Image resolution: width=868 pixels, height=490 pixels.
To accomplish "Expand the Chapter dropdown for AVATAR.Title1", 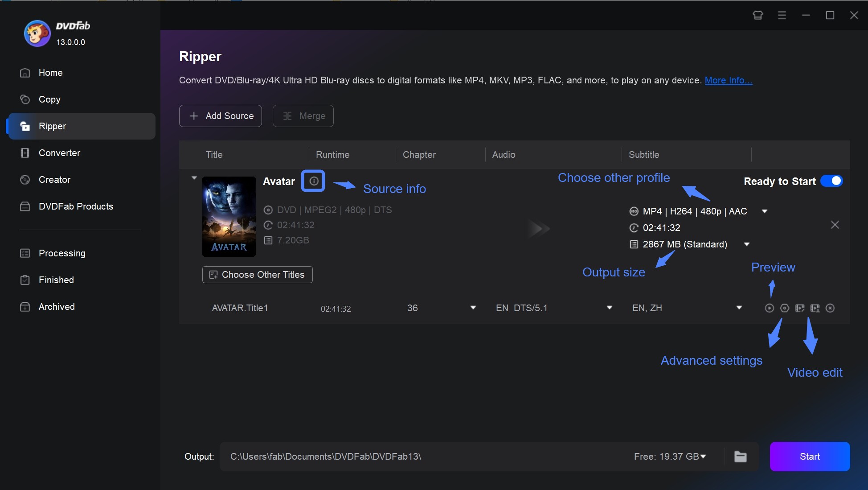I will (473, 308).
